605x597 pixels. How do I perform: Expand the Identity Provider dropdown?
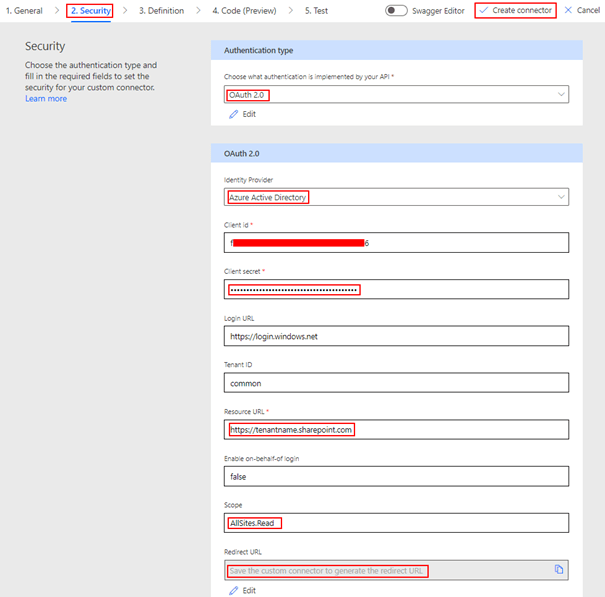396,197
